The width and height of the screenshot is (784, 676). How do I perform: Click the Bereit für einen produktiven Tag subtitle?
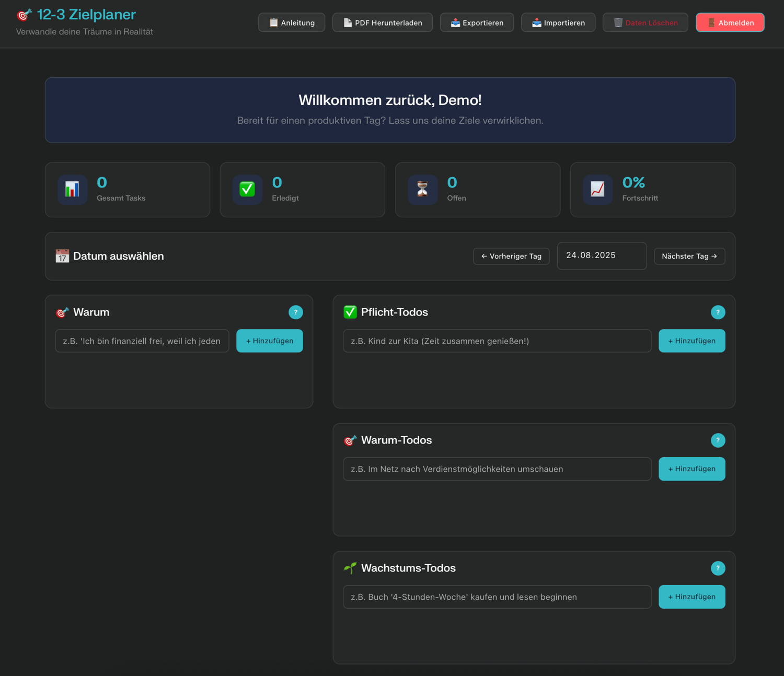tap(390, 121)
